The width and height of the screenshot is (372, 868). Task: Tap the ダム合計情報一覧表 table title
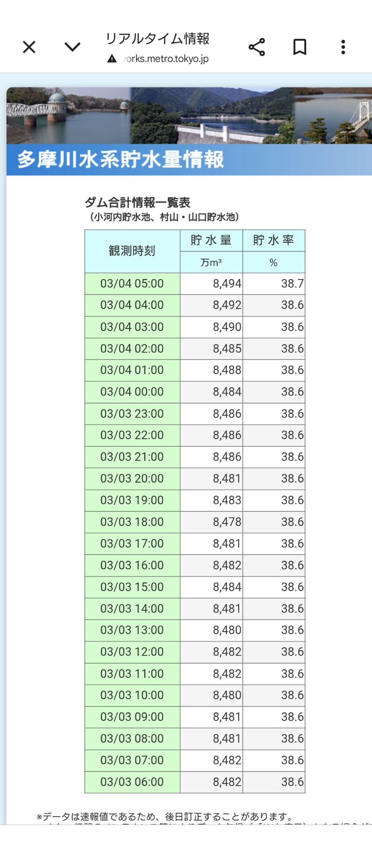click(137, 202)
